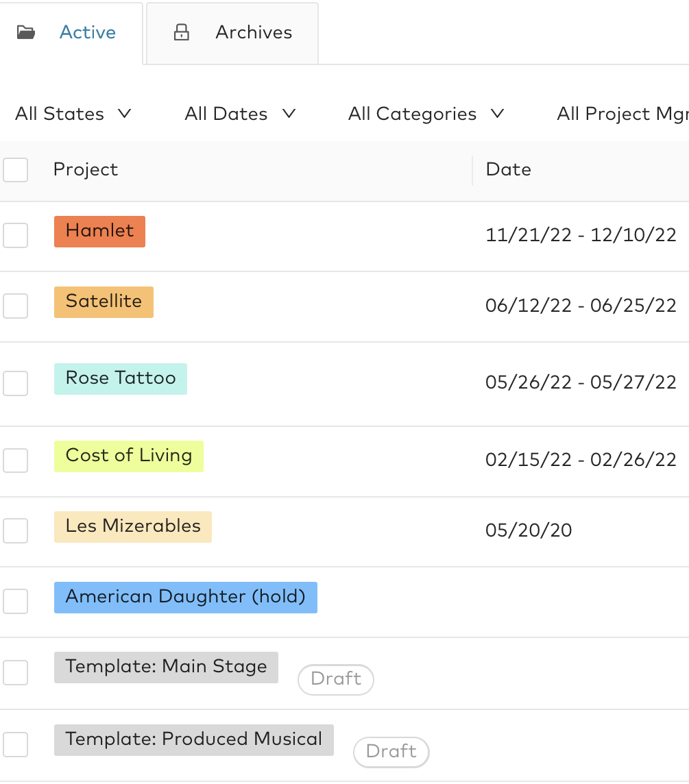This screenshot has width=689, height=784.
Task: Click the padlock icon on the Archives tab
Action: coord(181,32)
